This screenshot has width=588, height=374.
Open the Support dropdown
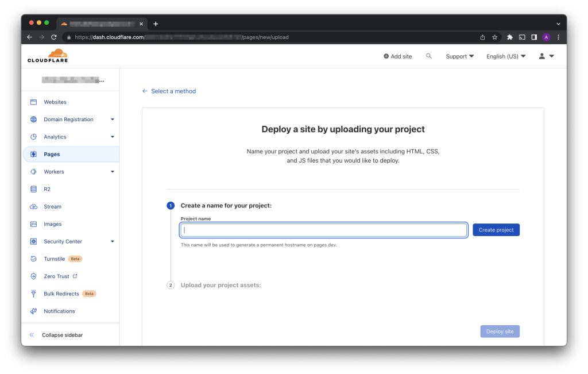pyautogui.click(x=459, y=56)
